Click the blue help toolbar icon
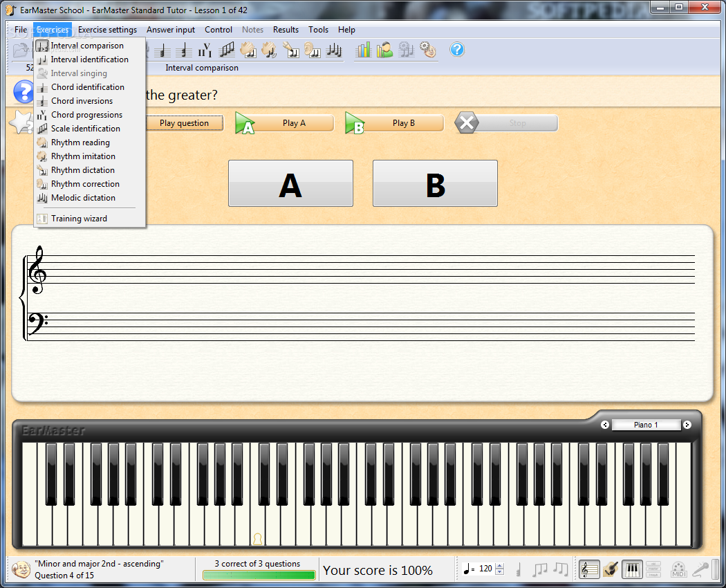The height and width of the screenshot is (588, 726). coord(457,50)
